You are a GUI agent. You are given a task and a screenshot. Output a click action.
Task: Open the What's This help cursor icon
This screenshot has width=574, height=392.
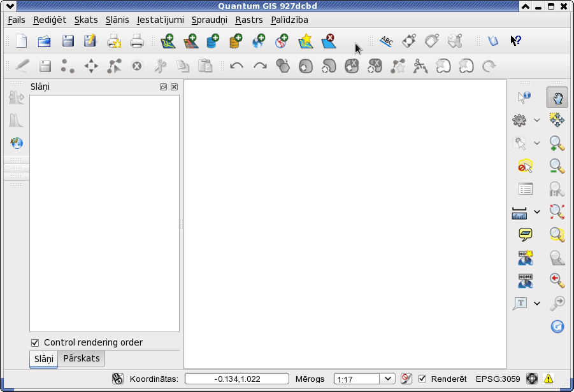click(516, 41)
